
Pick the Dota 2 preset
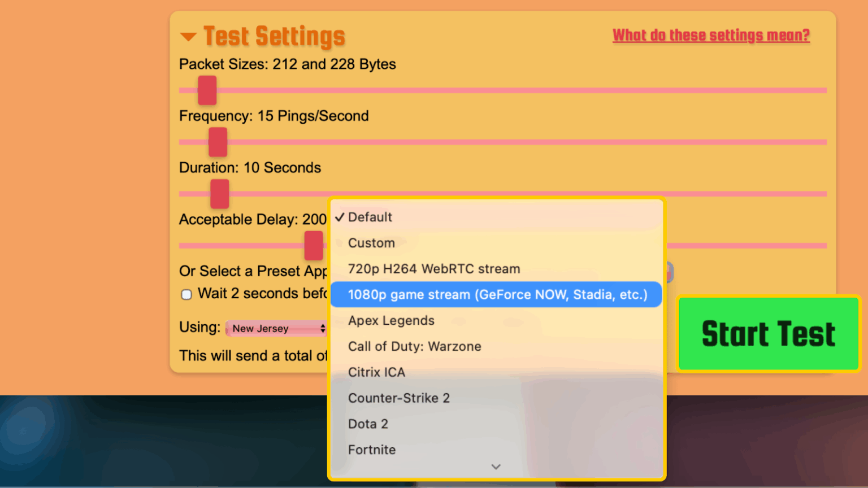368,424
